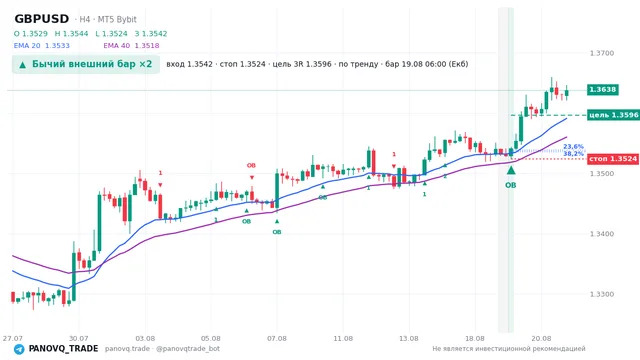
Task: Click the 27.07 date axis label
Action: click(x=13, y=338)
